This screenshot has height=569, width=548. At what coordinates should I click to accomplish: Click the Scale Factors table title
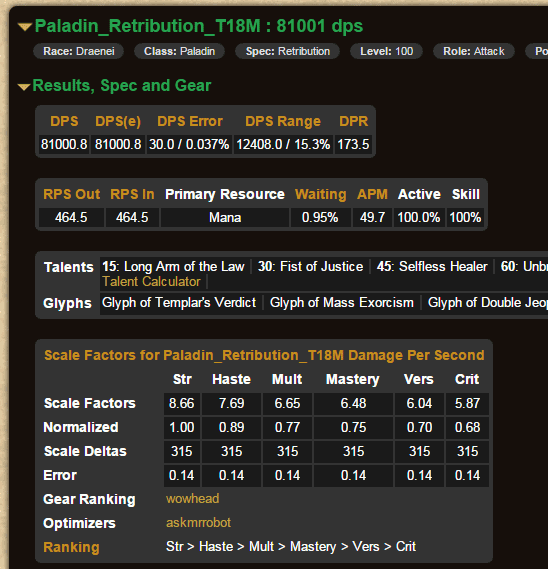tap(264, 355)
